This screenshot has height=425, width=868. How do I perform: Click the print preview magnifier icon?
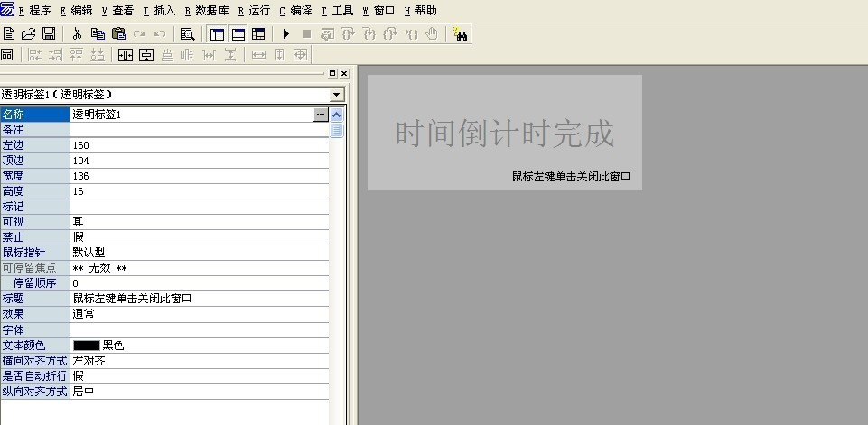[187, 34]
